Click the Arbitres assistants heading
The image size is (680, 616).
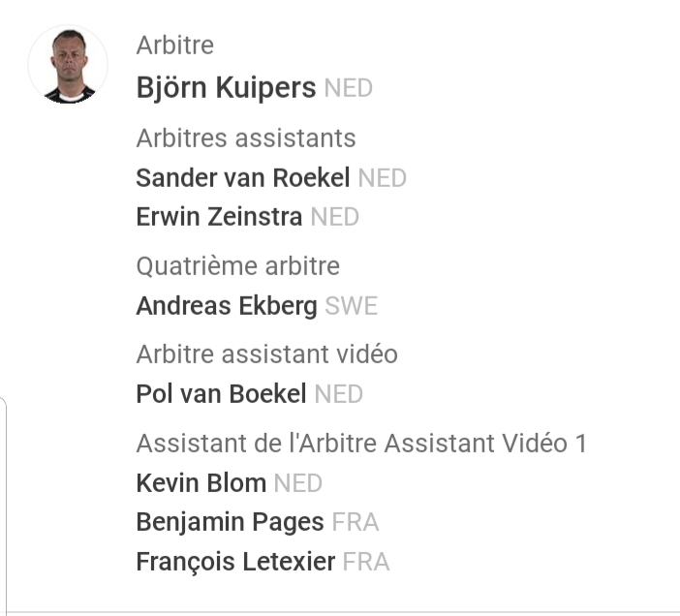tap(246, 139)
